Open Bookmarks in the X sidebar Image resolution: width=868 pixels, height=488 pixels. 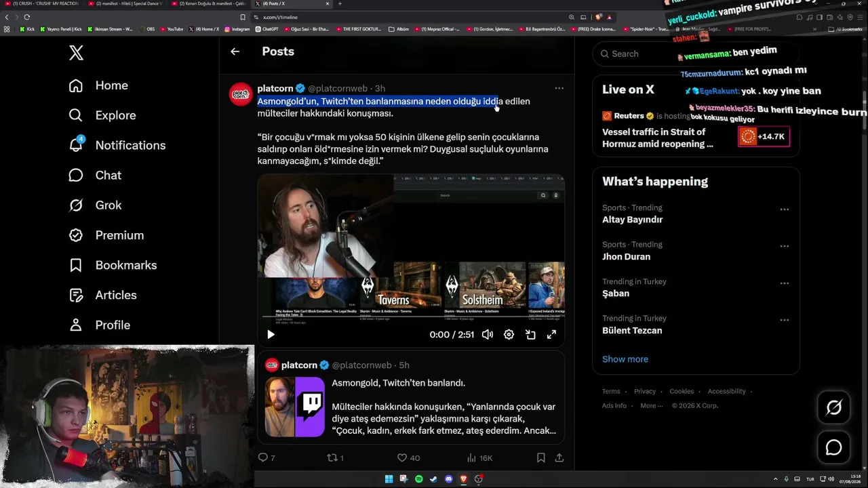click(113, 265)
